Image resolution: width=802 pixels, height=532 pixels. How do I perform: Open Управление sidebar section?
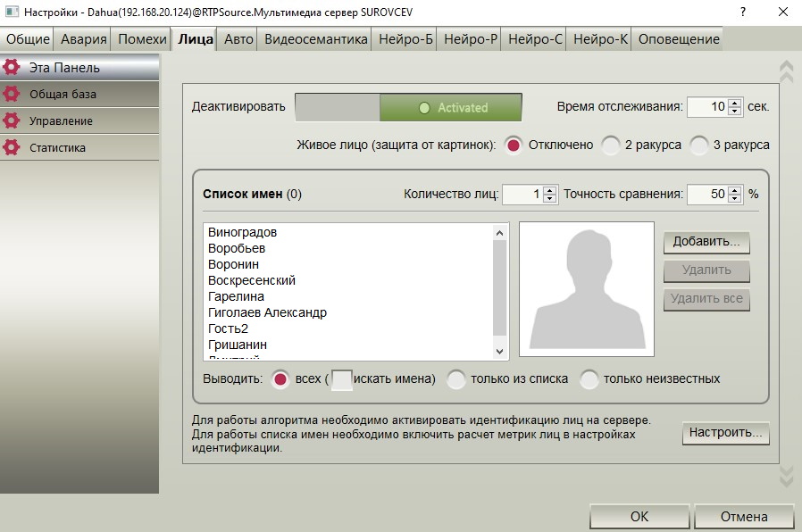(x=79, y=121)
